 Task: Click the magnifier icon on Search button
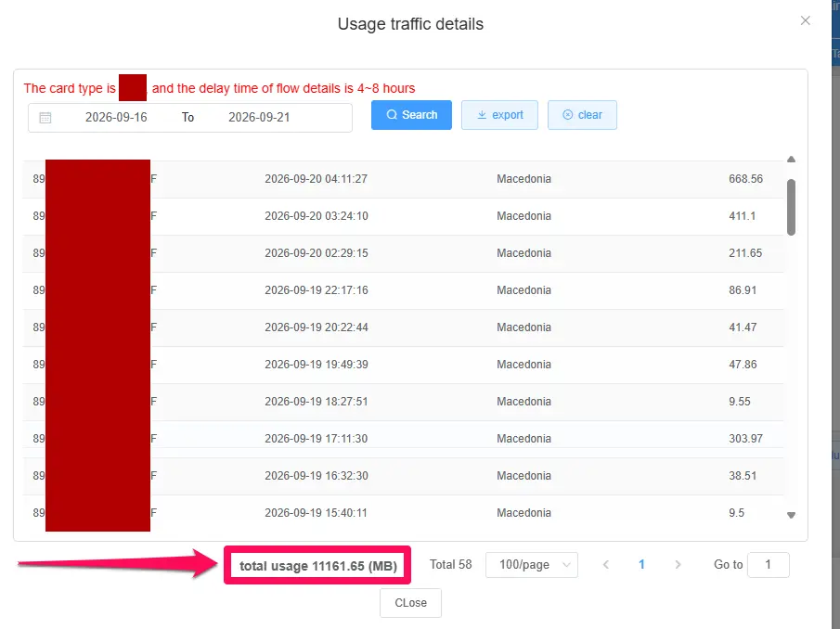coord(392,115)
